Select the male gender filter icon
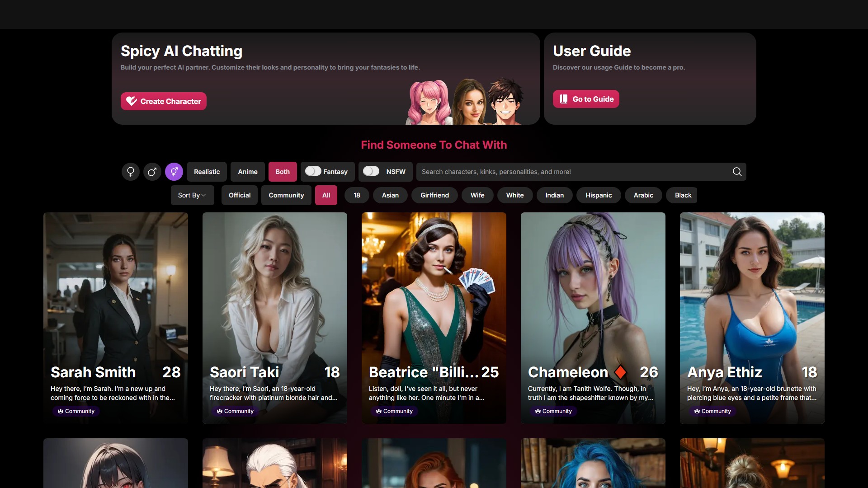 (152, 172)
